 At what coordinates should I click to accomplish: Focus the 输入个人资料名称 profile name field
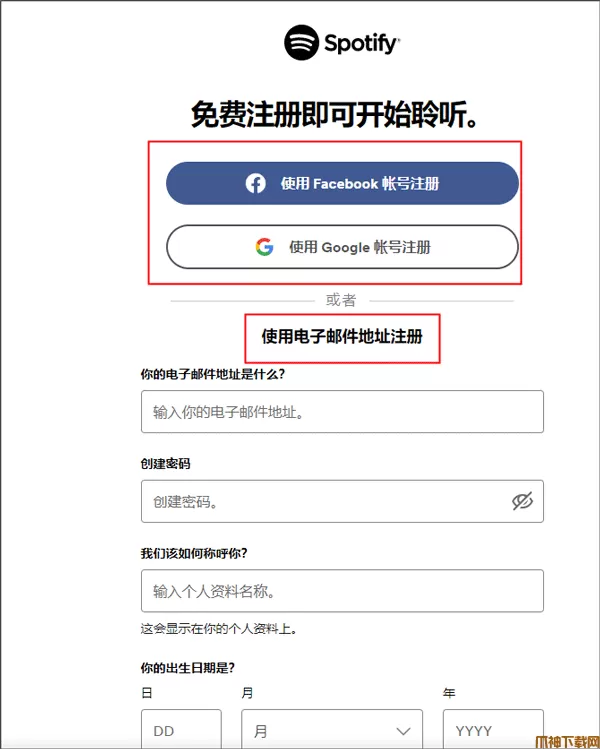pos(342,591)
